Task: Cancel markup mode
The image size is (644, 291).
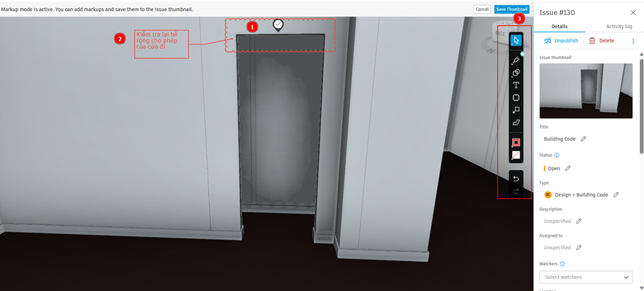Action: pyautogui.click(x=482, y=9)
